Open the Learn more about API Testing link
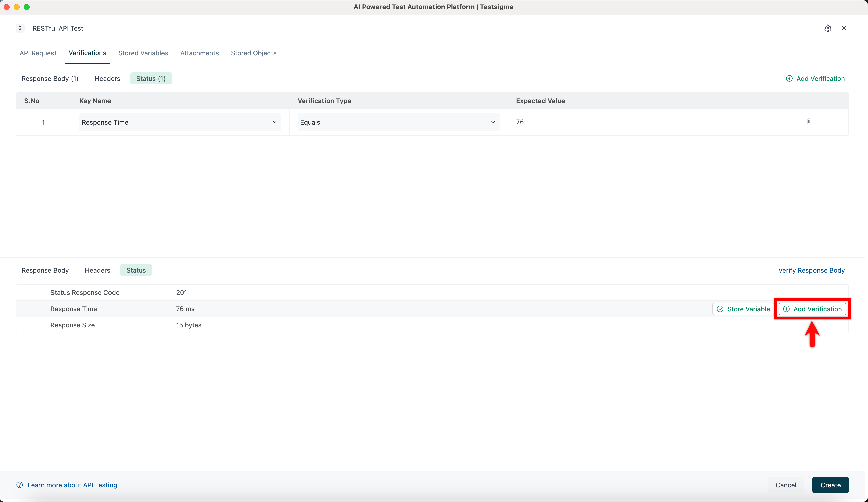The image size is (868, 502). click(72, 485)
